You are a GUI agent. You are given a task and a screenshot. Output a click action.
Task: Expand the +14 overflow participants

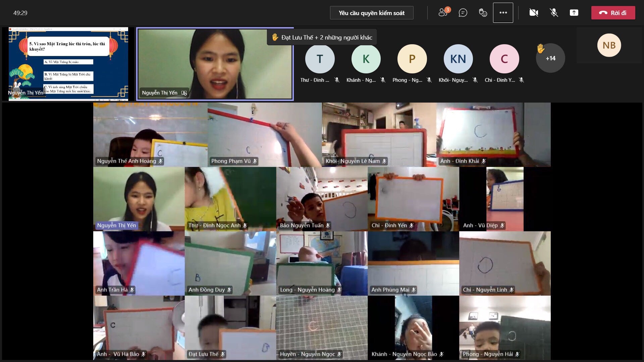click(x=550, y=59)
